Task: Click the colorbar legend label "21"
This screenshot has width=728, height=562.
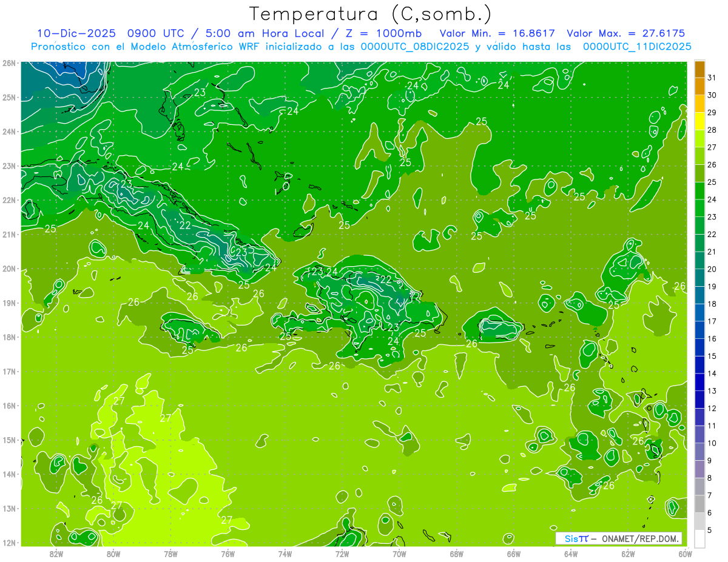Action: point(712,252)
